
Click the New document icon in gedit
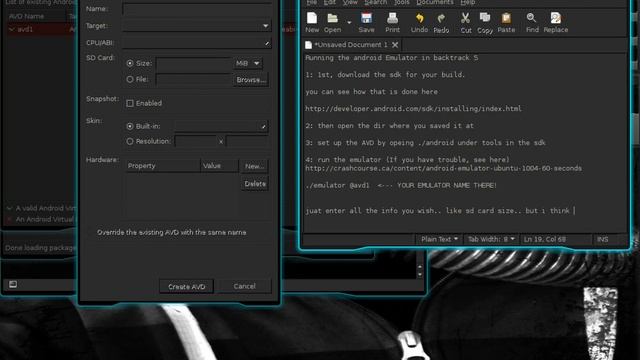point(312,22)
